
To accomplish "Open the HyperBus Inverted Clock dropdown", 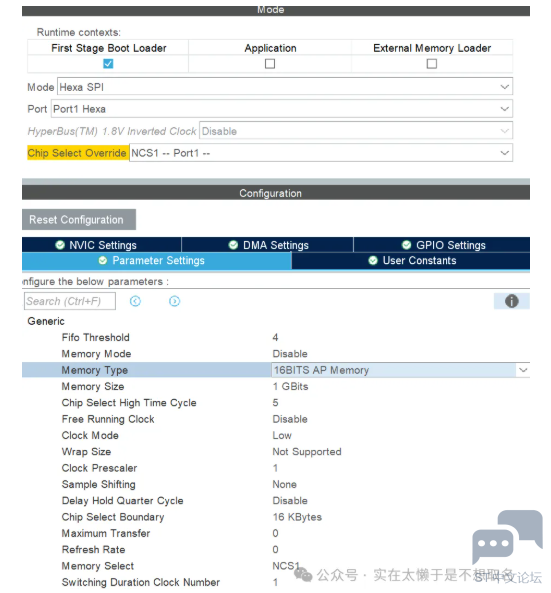I will (356, 131).
